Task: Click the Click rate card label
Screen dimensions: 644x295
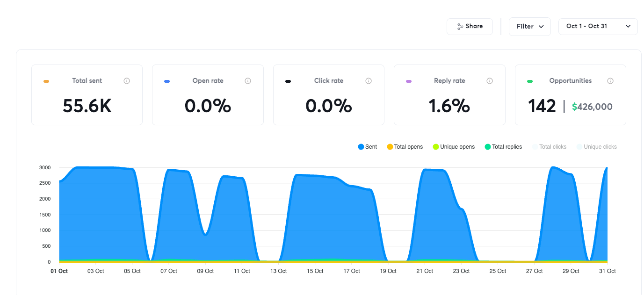Action: pos(329,81)
